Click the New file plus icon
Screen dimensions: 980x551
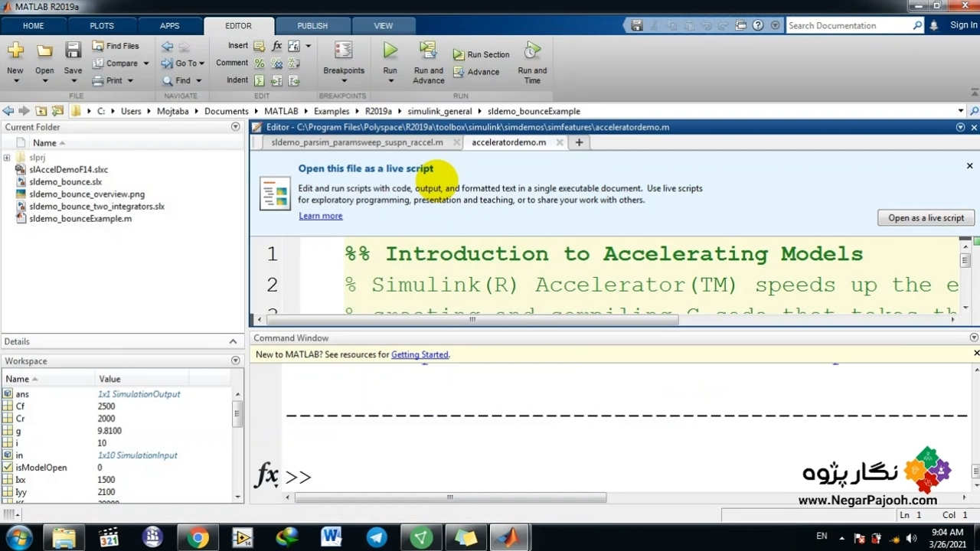[x=15, y=51]
